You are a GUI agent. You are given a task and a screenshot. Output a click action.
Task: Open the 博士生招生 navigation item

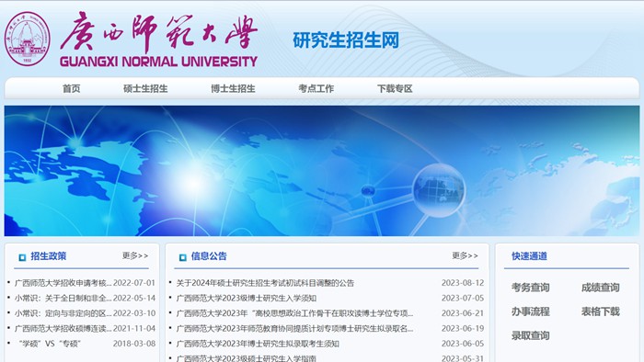tap(233, 88)
